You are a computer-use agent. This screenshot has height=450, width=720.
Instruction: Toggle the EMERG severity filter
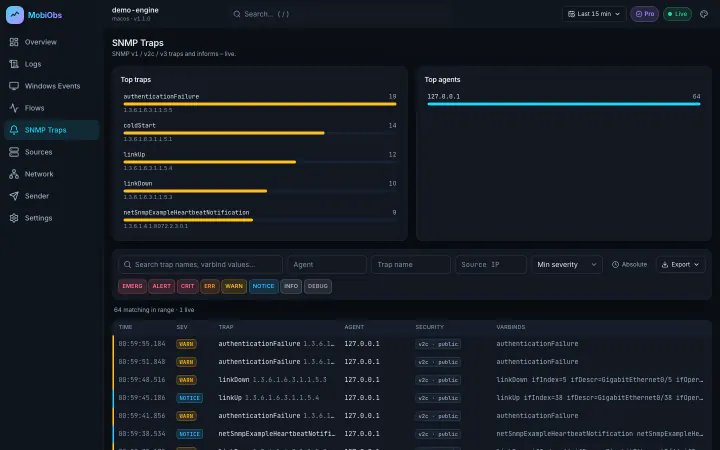point(132,286)
